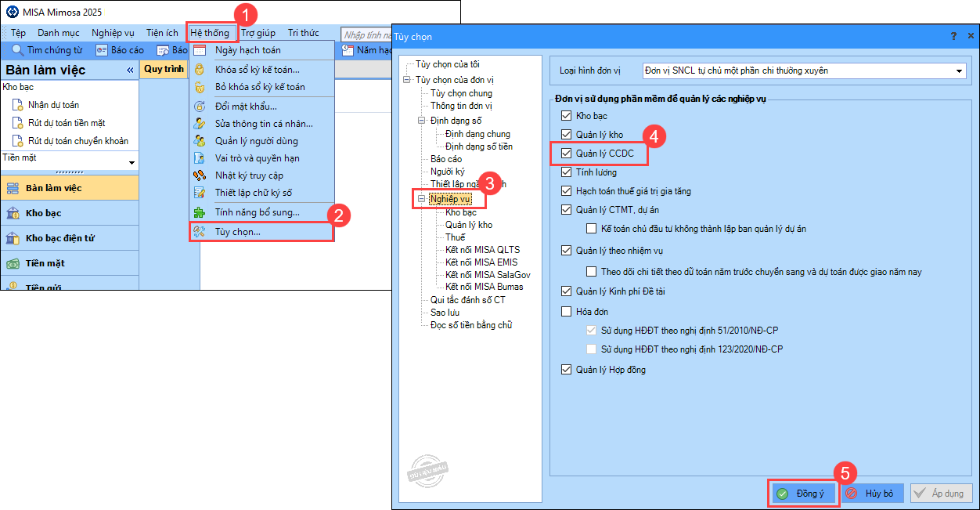Uncheck Quản lý Kinh phí Đề tài

click(x=567, y=291)
